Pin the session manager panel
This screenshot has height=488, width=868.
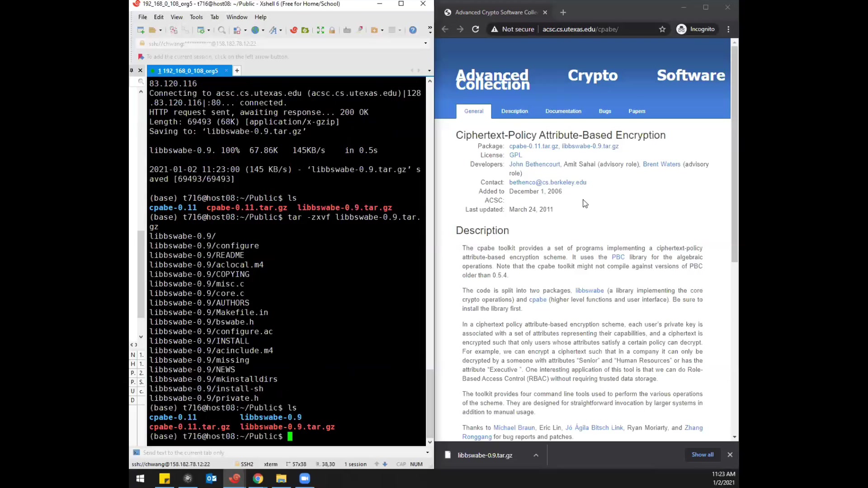click(132, 70)
